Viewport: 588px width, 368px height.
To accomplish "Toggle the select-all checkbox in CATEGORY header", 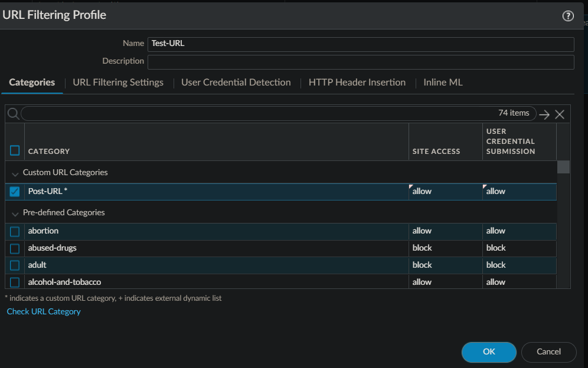I will [x=15, y=150].
